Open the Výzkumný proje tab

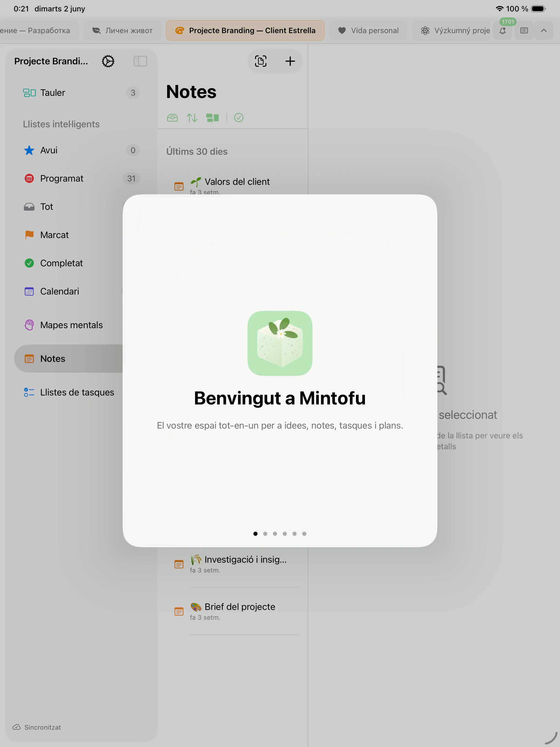click(x=451, y=30)
